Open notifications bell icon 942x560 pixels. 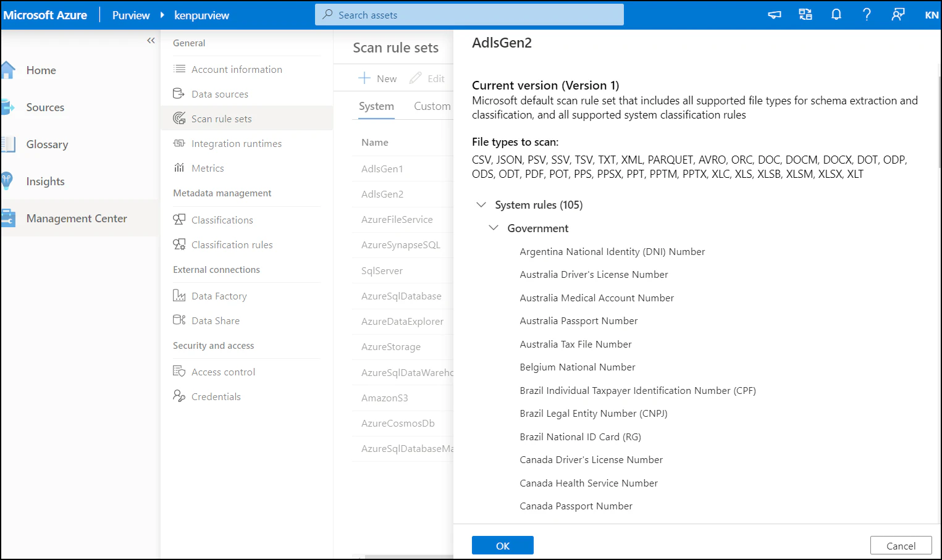[x=836, y=15]
